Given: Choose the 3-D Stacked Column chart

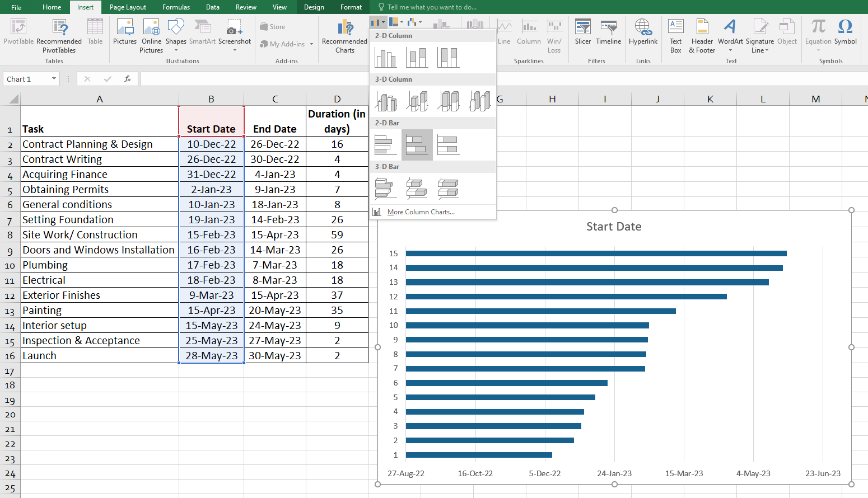Looking at the screenshot, I should pos(417,101).
